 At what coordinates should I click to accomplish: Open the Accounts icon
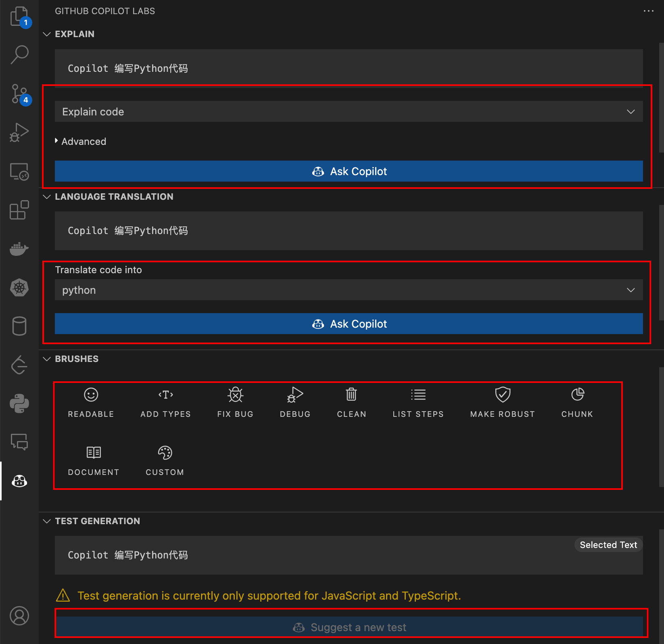[19, 616]
